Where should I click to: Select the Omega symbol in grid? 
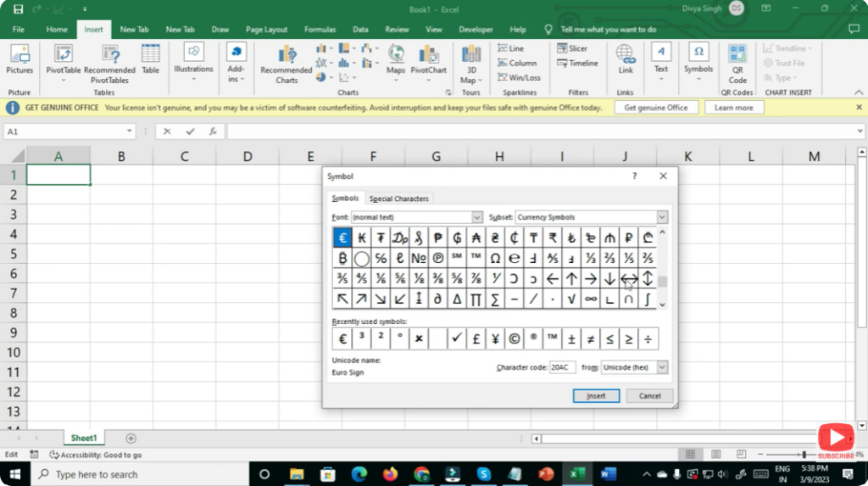(495, 258)
